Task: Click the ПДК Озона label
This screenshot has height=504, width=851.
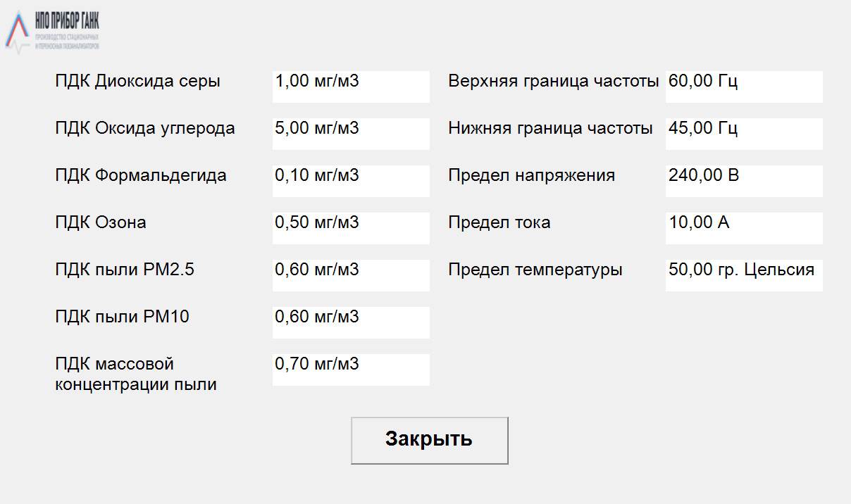Action: 101,223
